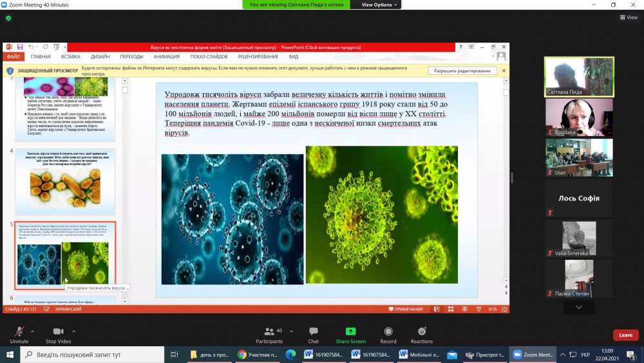Open the ДИЗАЙН ribbon tab
This screenshot has height=363, width=644.
click(100, 57)
